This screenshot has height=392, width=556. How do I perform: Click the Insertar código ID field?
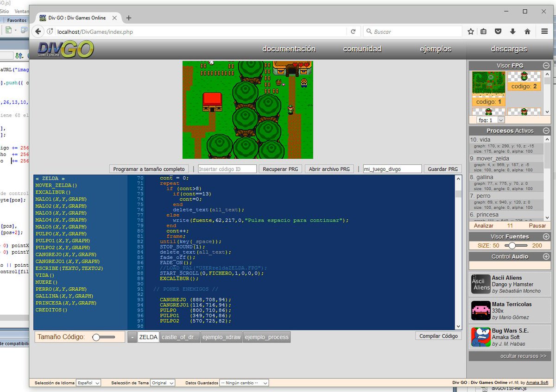227,169
